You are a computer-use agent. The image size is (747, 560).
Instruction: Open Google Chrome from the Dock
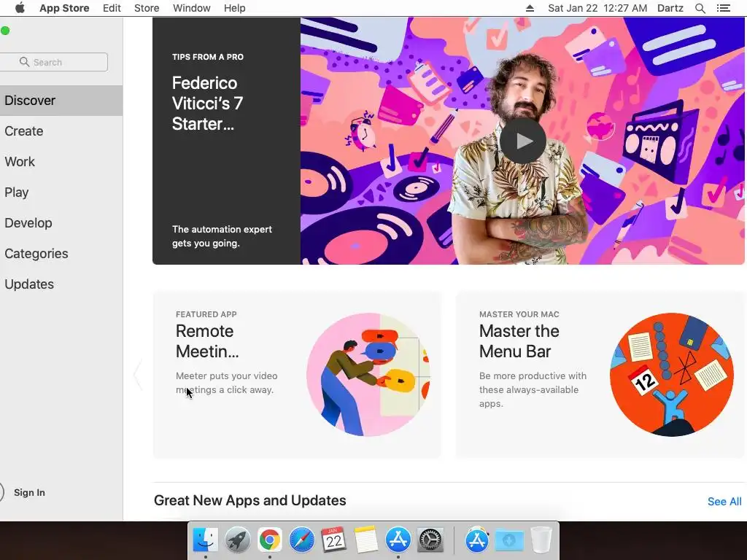click(x=270, y=540)
